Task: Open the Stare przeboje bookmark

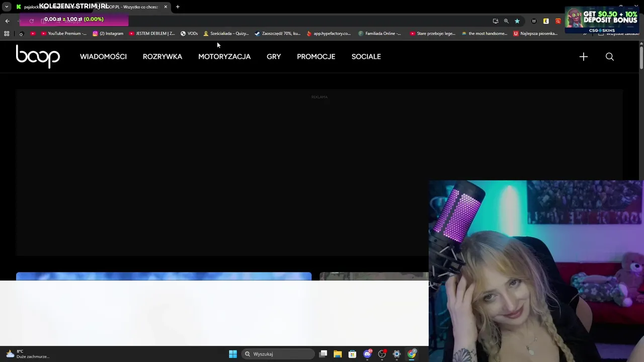Action: pyautogui.click(x=433, y=34)
